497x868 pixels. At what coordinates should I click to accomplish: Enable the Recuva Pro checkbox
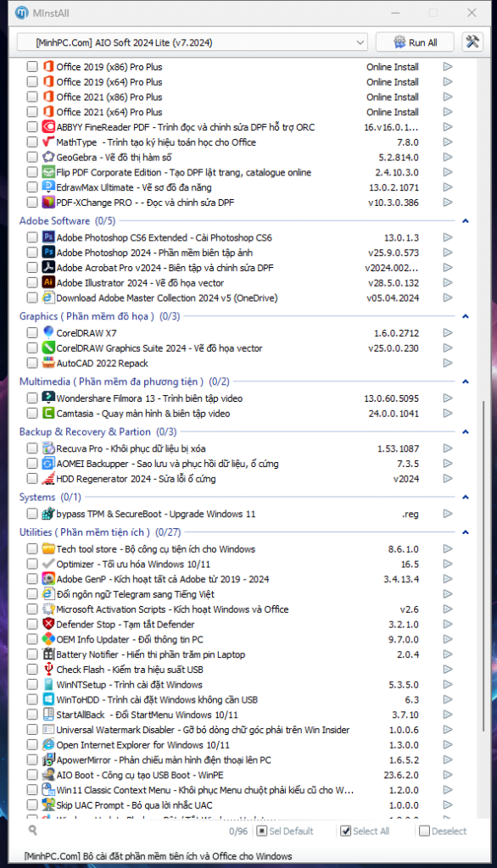point(32,448)
